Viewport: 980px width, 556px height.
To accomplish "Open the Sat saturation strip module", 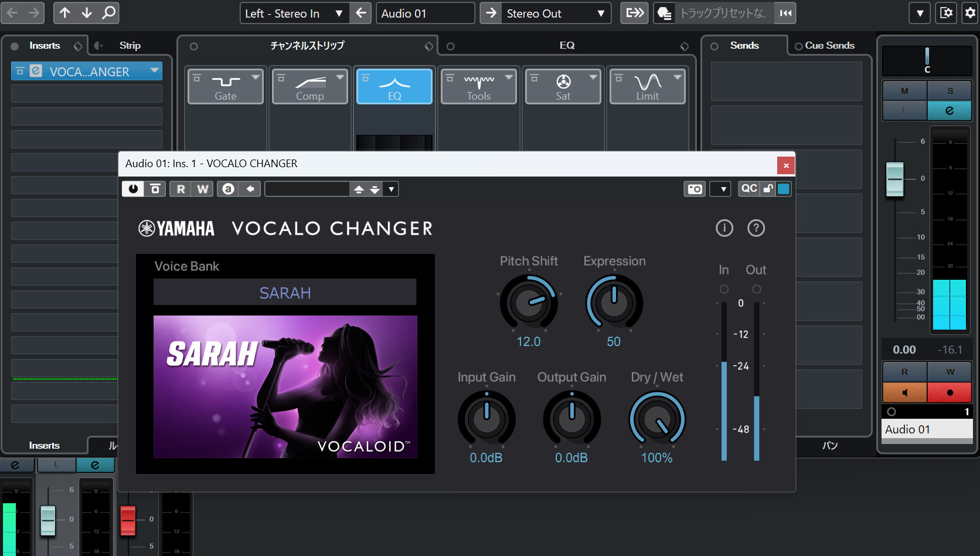I will tap(563, 86).
